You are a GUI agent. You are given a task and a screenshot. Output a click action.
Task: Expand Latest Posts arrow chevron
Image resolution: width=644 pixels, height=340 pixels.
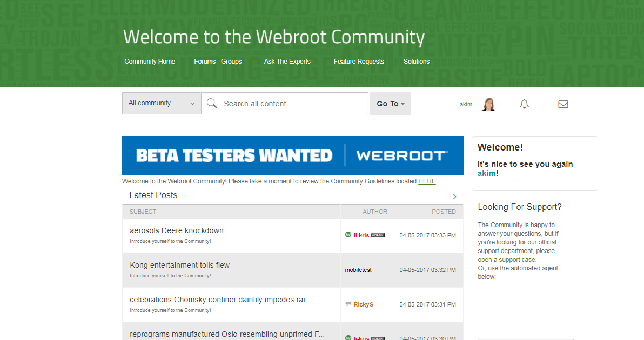(454, 196)
